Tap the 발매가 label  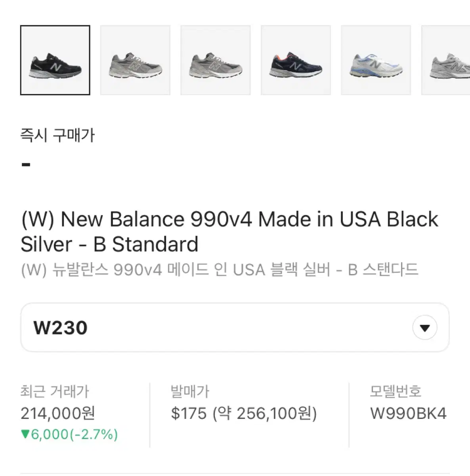(190, 392)
